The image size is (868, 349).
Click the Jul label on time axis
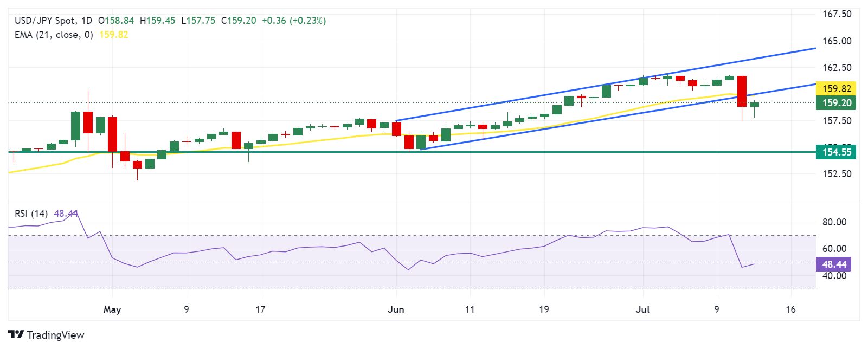tap(642, 309)
